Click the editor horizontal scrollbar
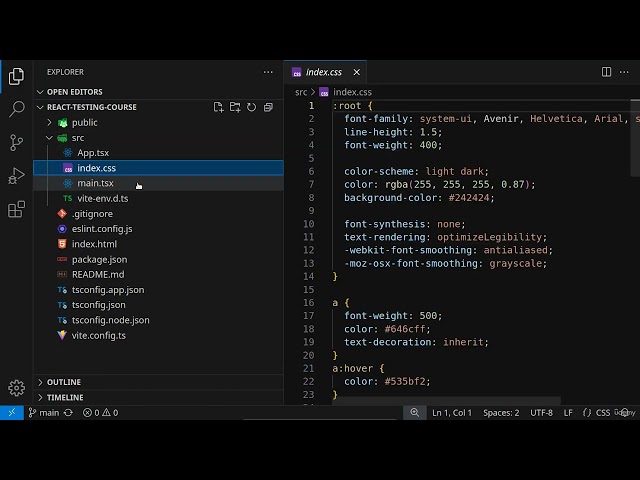Viewport: 640px width, 480px height. (x=447, y=401)
